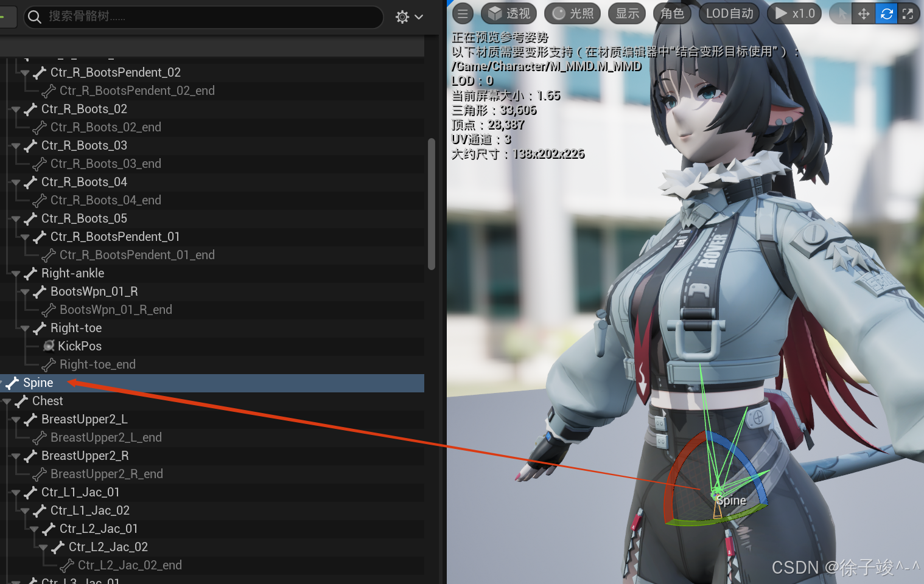Click the Right-toe_end bone icon
This screenshot has width=924, height=584.
(x=49, y=365)
